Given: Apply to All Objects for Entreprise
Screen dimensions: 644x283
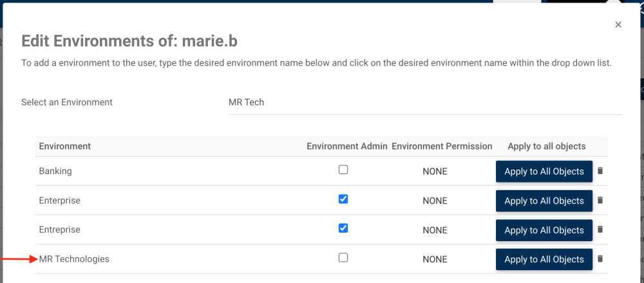Looking at the screenshot, I should [x=544, y=230].
